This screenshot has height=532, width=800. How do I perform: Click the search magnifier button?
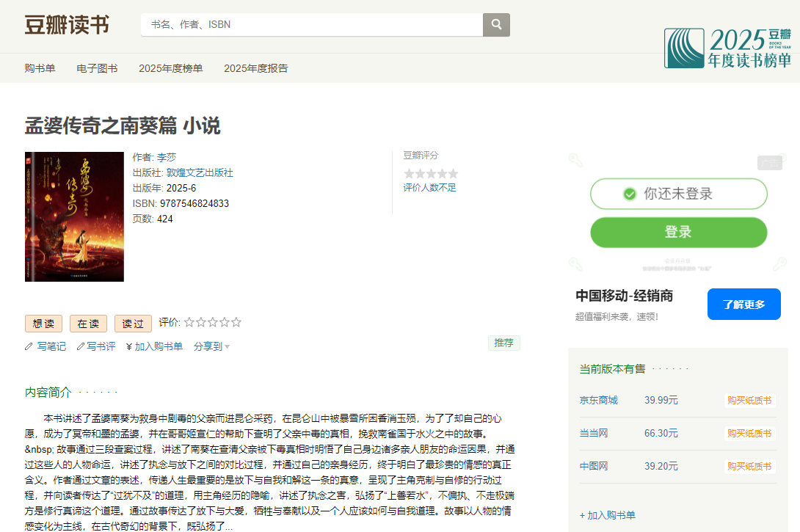pos(496,25)
